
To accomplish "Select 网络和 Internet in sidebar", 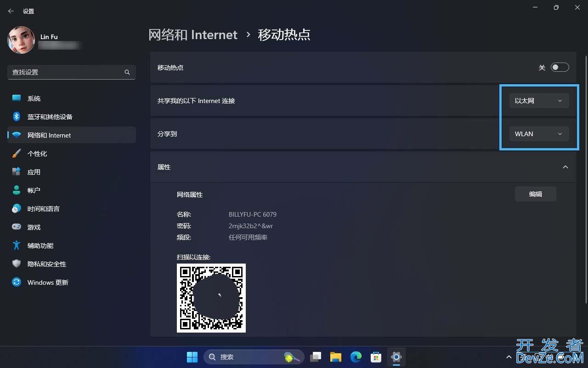I will point(72,135).
